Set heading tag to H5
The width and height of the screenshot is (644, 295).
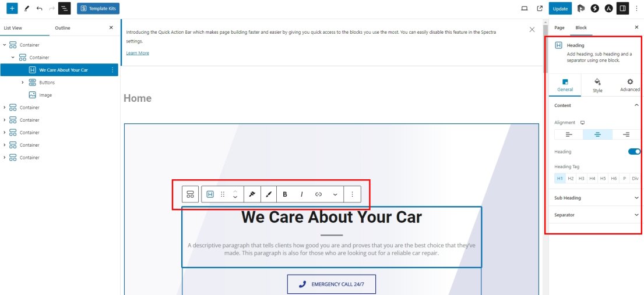pos(603,179)
